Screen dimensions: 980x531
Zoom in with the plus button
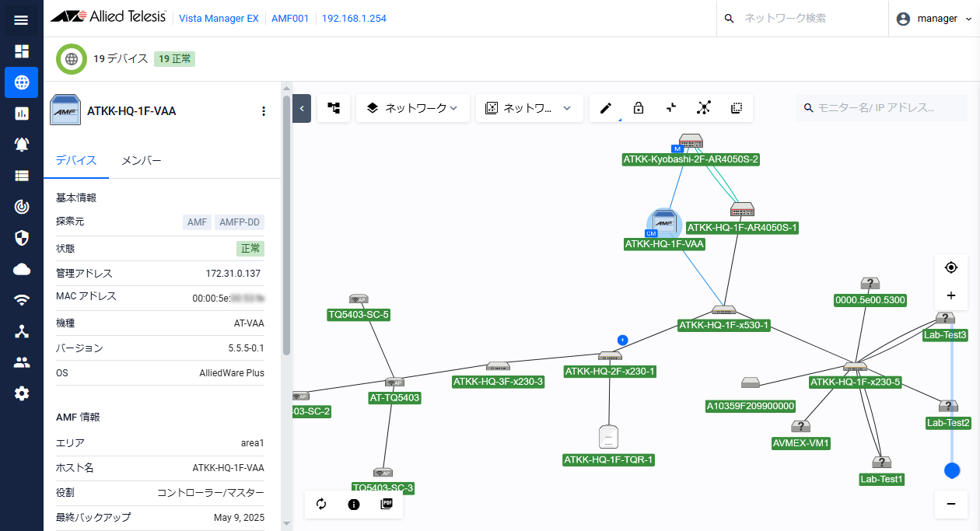coord(950,295)
